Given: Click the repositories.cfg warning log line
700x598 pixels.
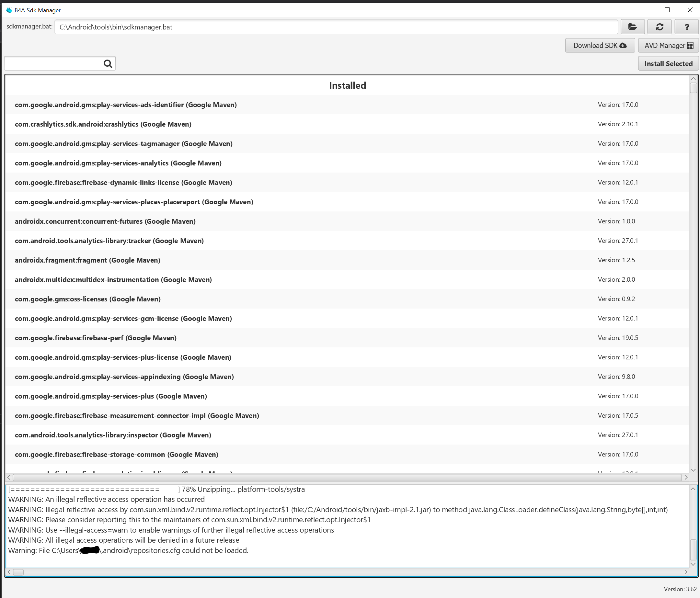Looking at the screenshot, I should (x=128, y=550).
